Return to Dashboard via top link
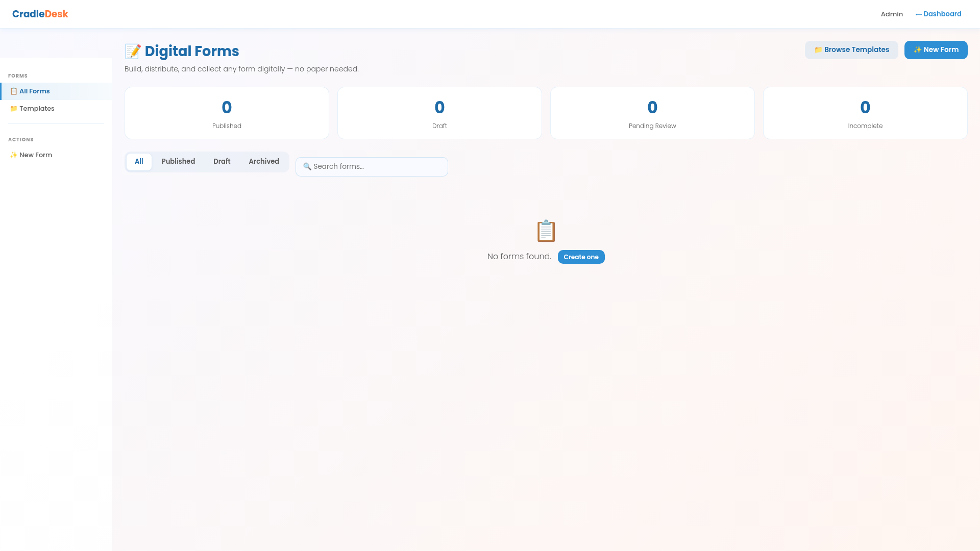 pos(938,14)
